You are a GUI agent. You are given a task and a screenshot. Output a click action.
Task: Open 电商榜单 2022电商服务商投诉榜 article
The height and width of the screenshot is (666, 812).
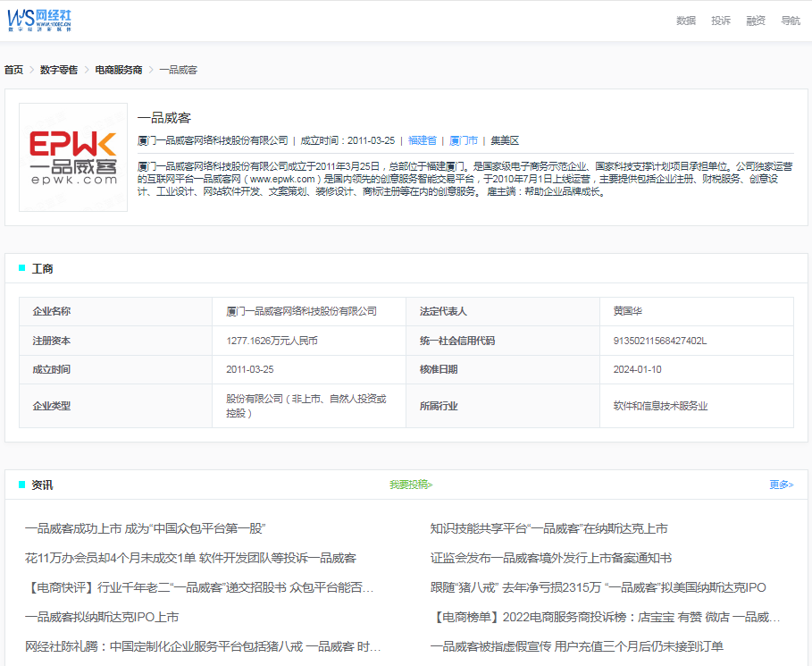click(x=606, y=618)
